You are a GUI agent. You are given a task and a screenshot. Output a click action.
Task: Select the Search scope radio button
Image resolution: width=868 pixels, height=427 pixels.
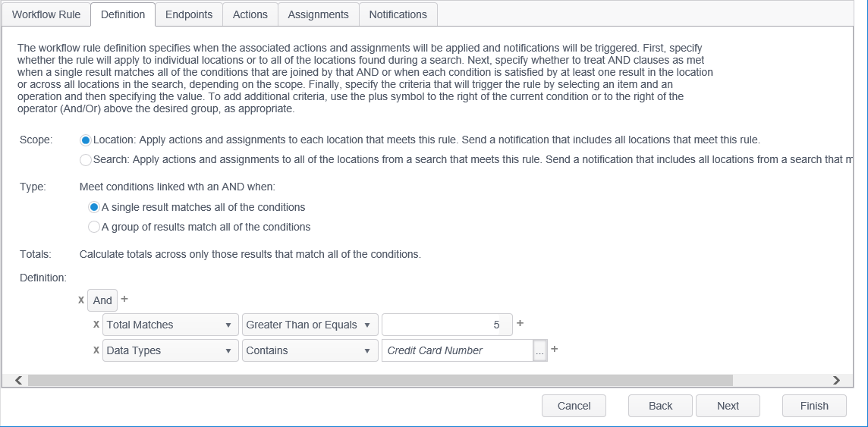tap(86, 160)
